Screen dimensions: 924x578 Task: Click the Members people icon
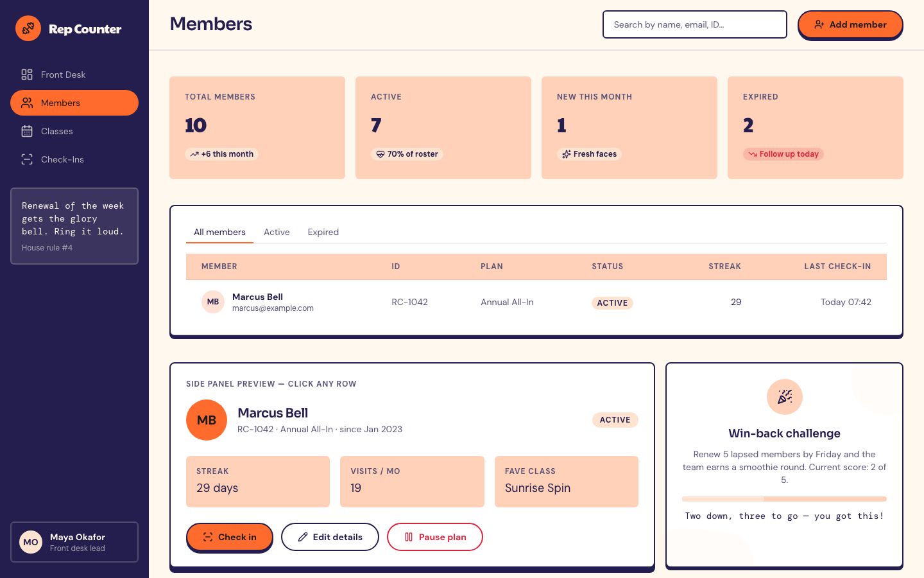(x=27, y=103)
